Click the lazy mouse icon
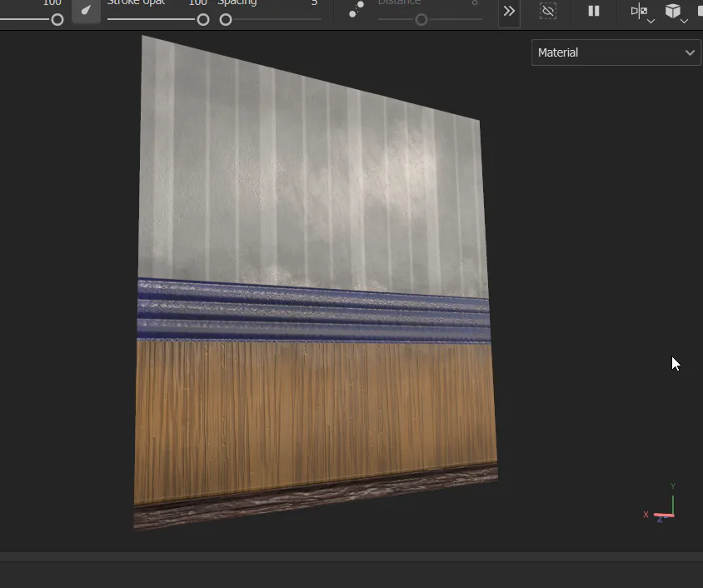The width and height of the screenshot is (703, 588). [356, 9]
